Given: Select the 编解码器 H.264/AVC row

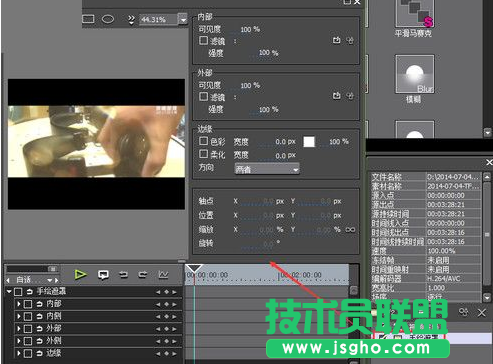Looking at the screenshot, I should [x=426, y=278].
